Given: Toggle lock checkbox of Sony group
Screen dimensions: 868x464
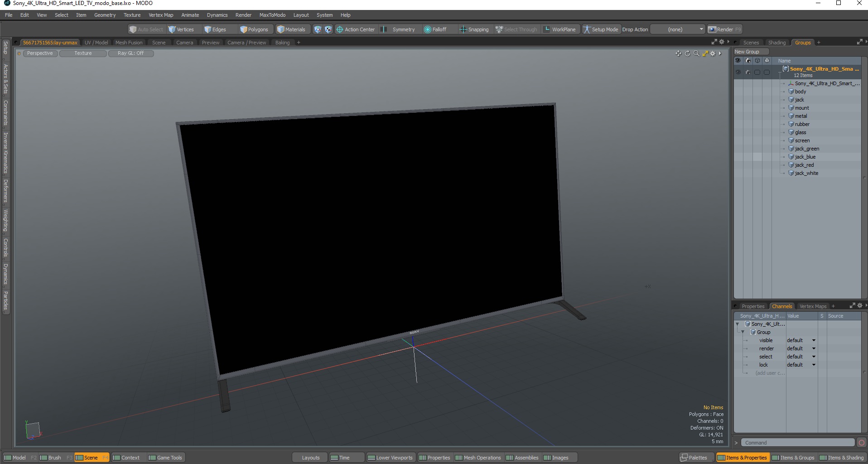Looking at the screenshot, I should 767,72.
